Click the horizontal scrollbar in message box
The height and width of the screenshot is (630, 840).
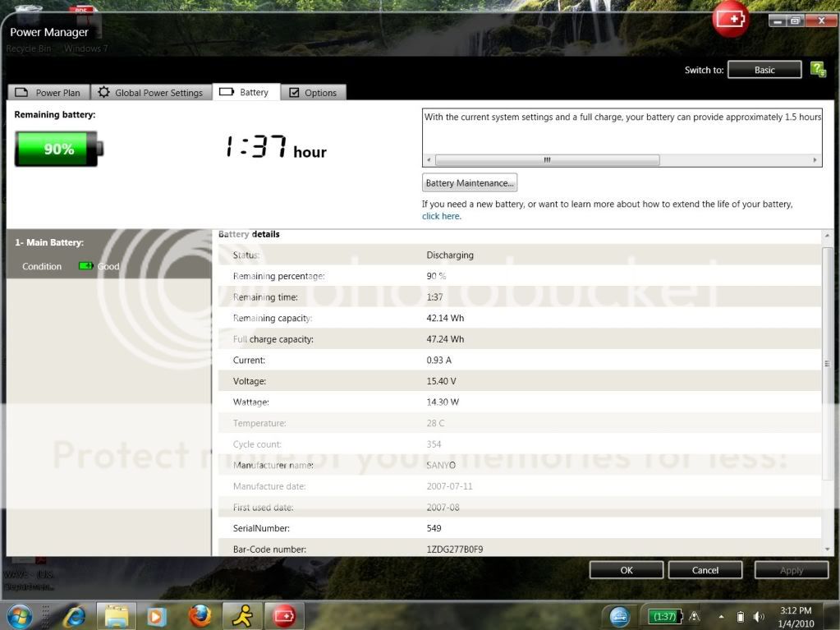pos(546,160)
